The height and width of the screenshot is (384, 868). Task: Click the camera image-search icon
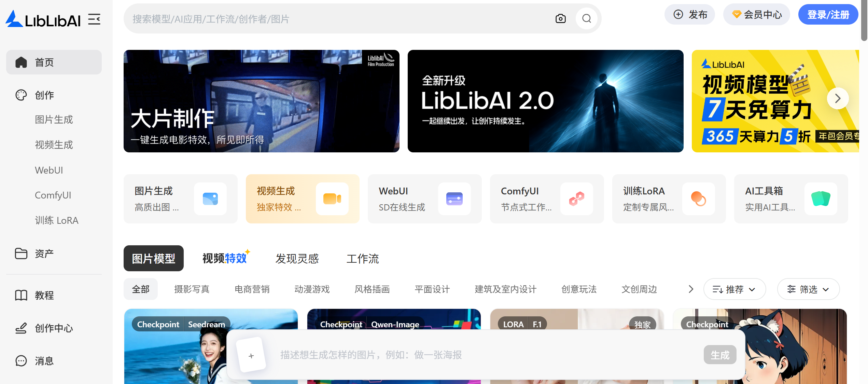(560, 19)
